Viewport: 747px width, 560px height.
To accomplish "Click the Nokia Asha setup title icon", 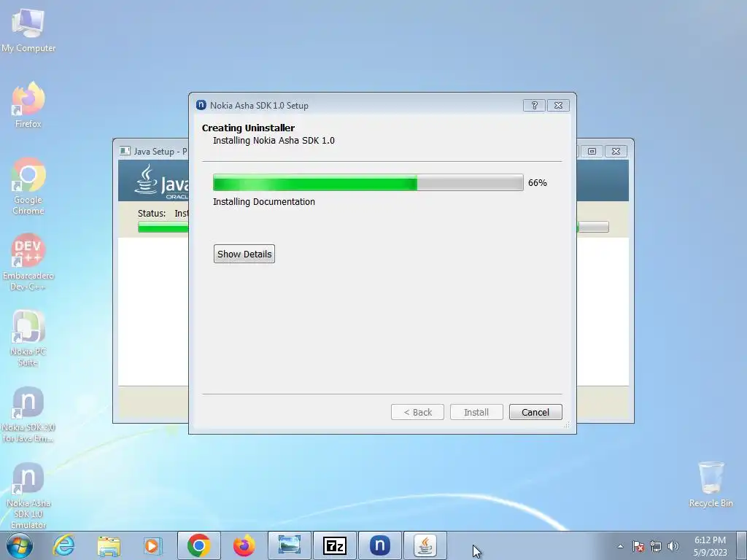I will pos(201,105).
